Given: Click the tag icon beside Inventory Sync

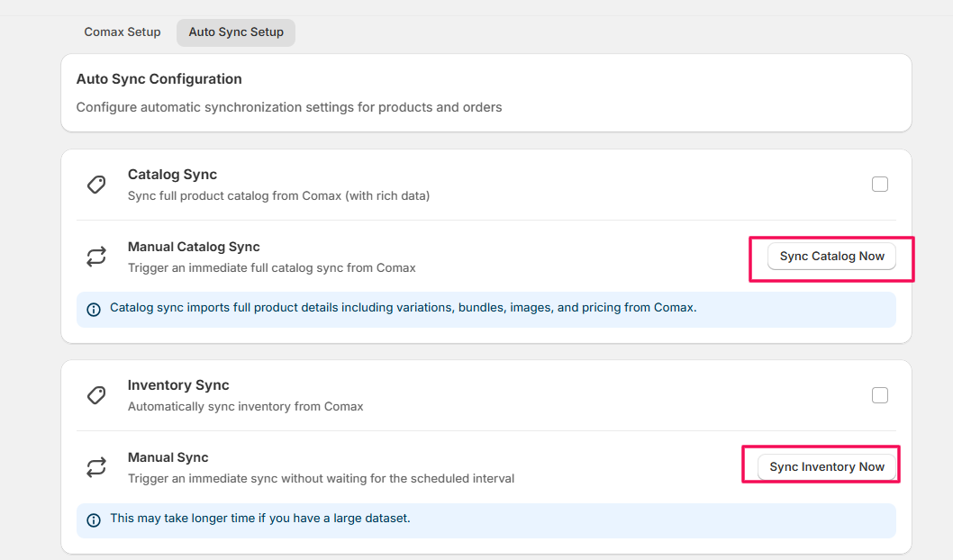Looking at the screenshot, I should (96, 395).
